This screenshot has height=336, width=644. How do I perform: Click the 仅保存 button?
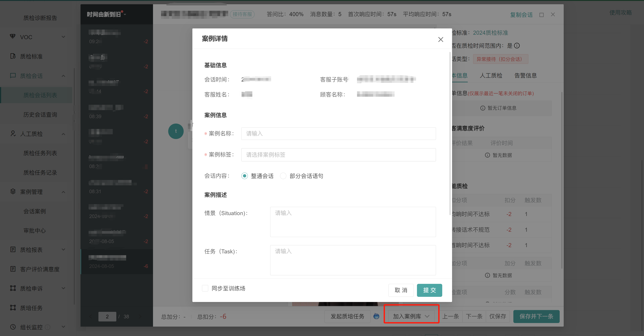pos(497,316)
